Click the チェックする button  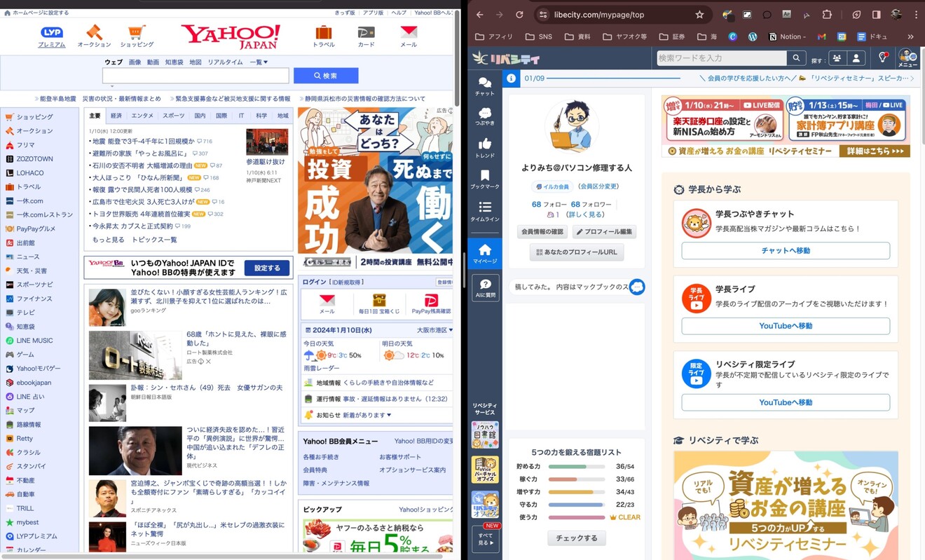tap(577, 538)
